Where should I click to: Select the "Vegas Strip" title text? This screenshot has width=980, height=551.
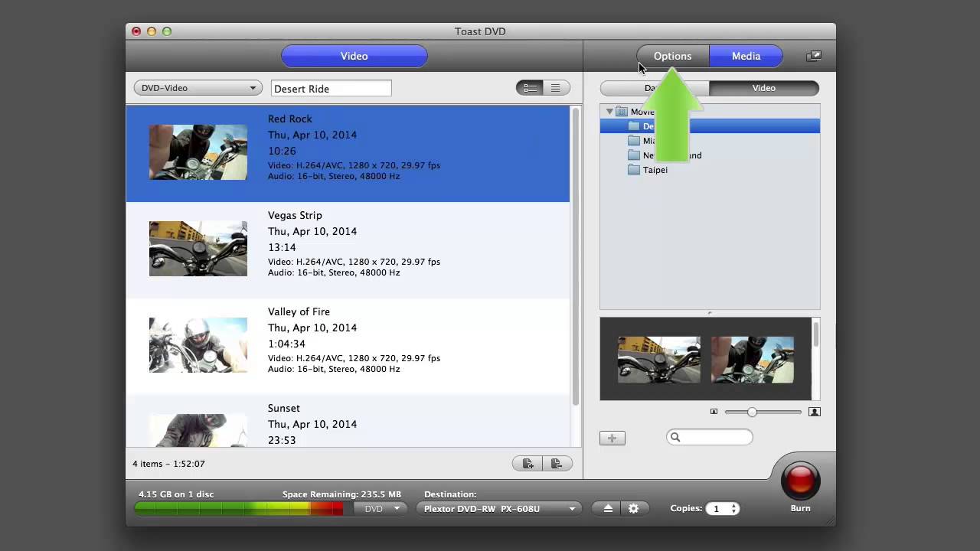coord(295,216)
